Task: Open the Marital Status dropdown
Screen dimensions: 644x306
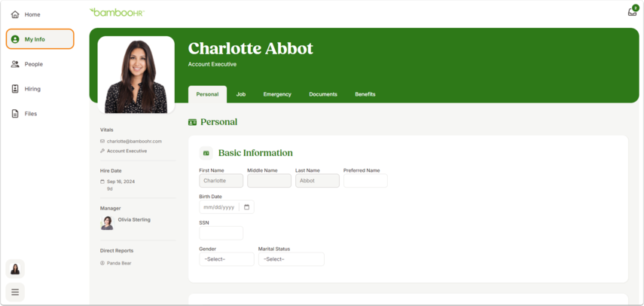Action: (291, 259)
